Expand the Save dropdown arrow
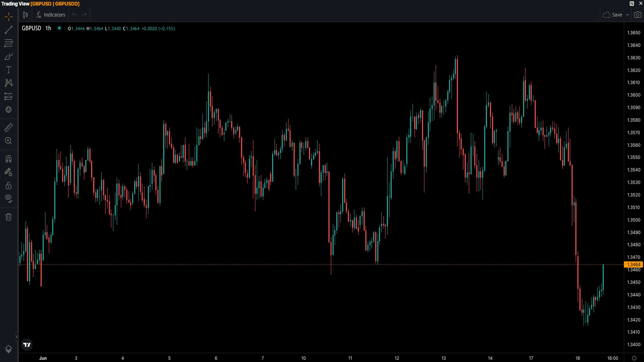This screenshot has width=644, height=362. coord(628,15)
